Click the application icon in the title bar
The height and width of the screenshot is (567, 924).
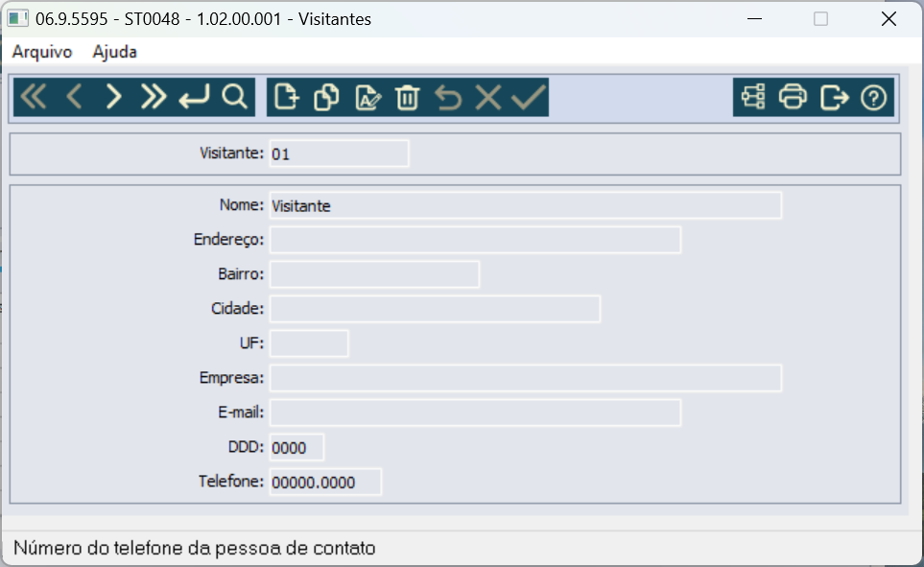17,19
